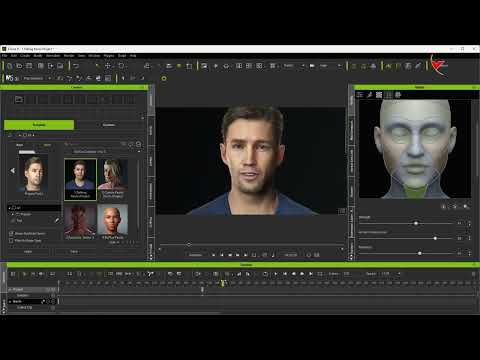Screen dimensions: 480x360
Task: Click the first icon in face panel toolbar
Action: click(360, 95)
